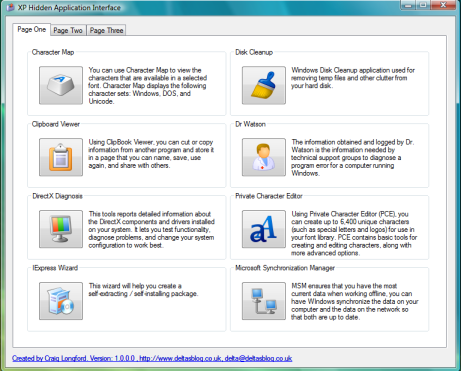Click the Character Map description text
The width and height of the screenshot is (461, 371).
tap(148, 86)
